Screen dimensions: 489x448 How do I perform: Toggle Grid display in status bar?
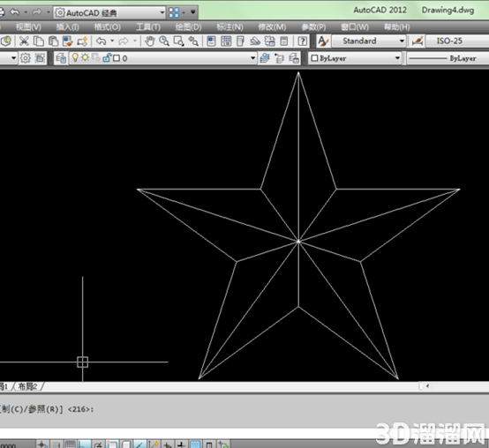[x=70, y=444]
